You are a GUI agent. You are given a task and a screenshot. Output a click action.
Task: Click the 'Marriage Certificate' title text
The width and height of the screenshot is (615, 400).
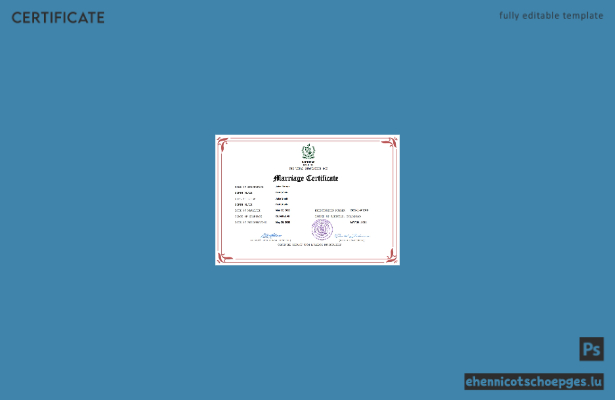306,178
